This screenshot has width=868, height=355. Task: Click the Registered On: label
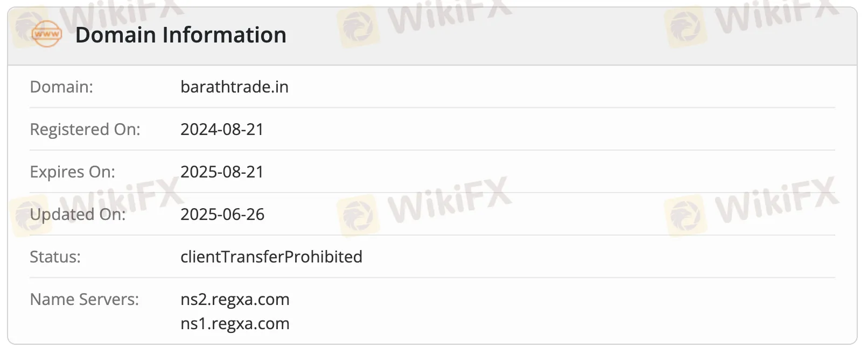[85, 129]
